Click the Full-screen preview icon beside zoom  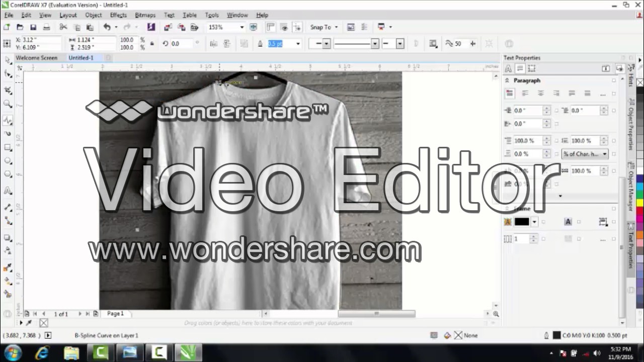(x=253, y=27)
